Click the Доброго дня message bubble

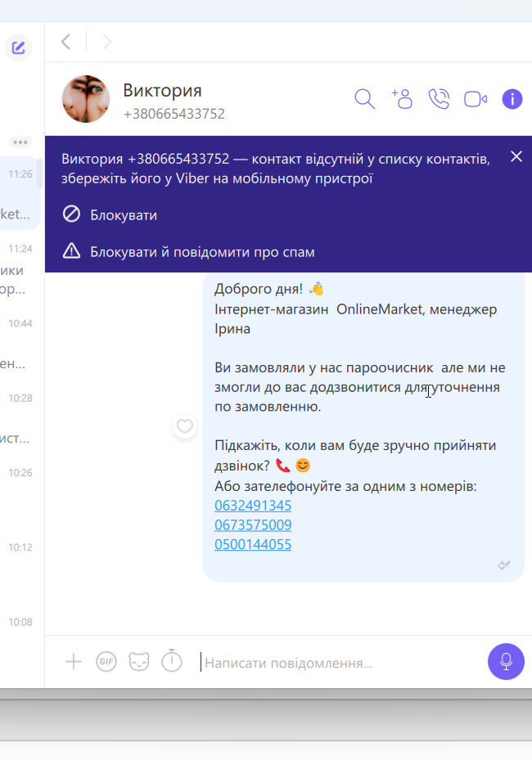tap(363, 426)
